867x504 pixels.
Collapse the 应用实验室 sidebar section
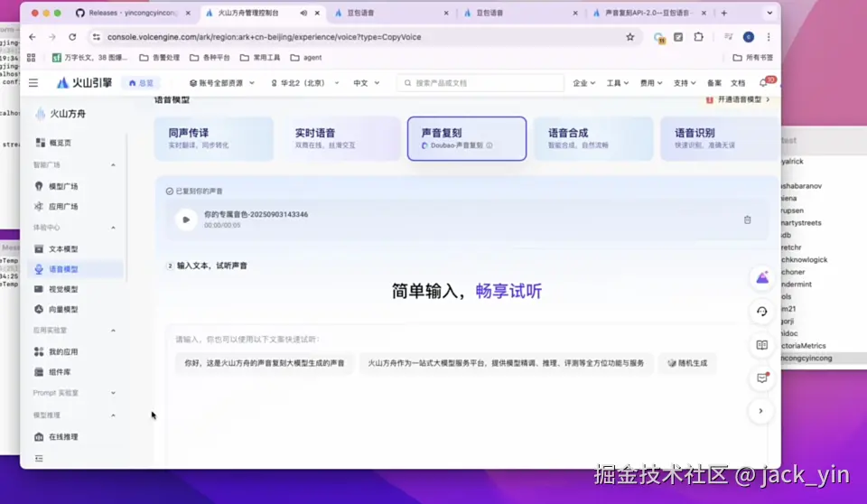113,331
